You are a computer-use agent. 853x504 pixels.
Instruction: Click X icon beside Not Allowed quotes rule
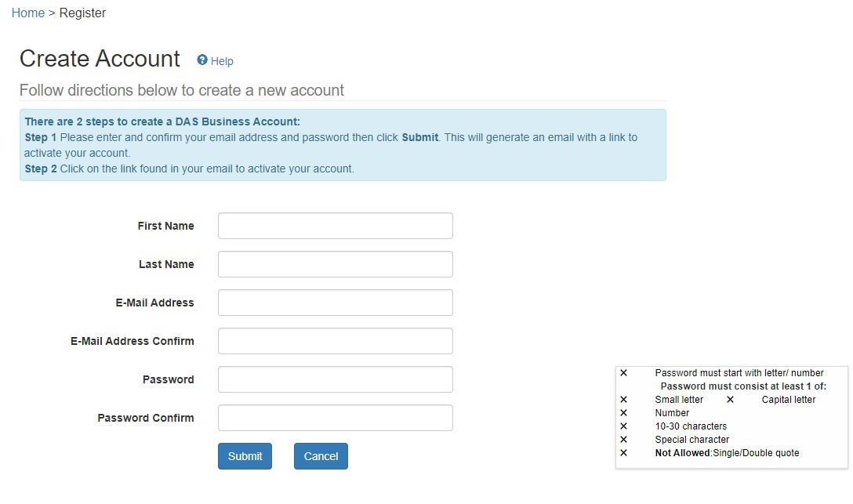point(623,453)
